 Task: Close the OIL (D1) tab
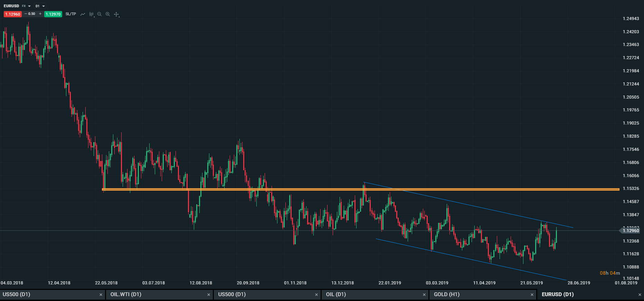[x=424, y=295]
